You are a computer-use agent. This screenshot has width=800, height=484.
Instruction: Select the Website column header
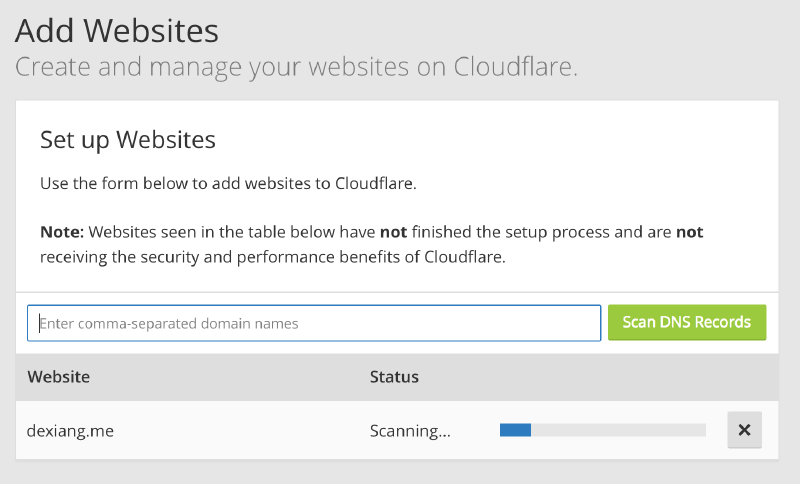pyautogui.click(x=58, y=377)
